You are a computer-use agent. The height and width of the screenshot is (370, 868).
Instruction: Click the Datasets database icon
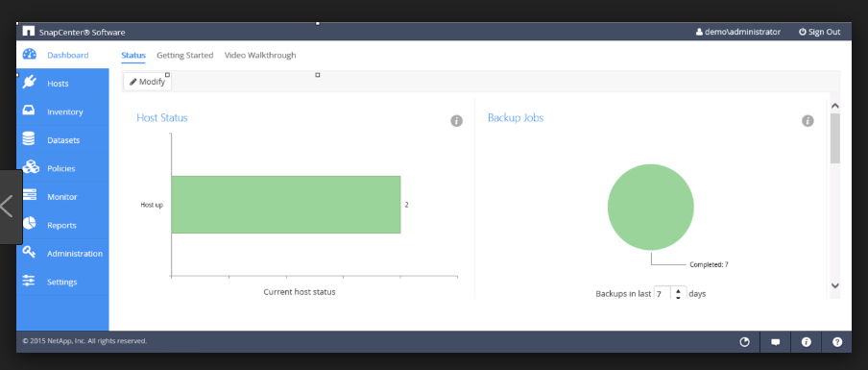(29, 139)
